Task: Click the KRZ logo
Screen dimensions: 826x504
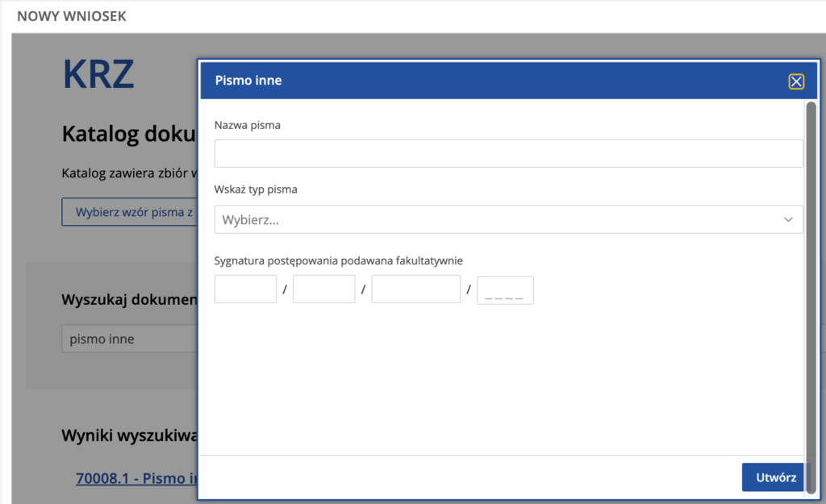Action: [98, 75]
